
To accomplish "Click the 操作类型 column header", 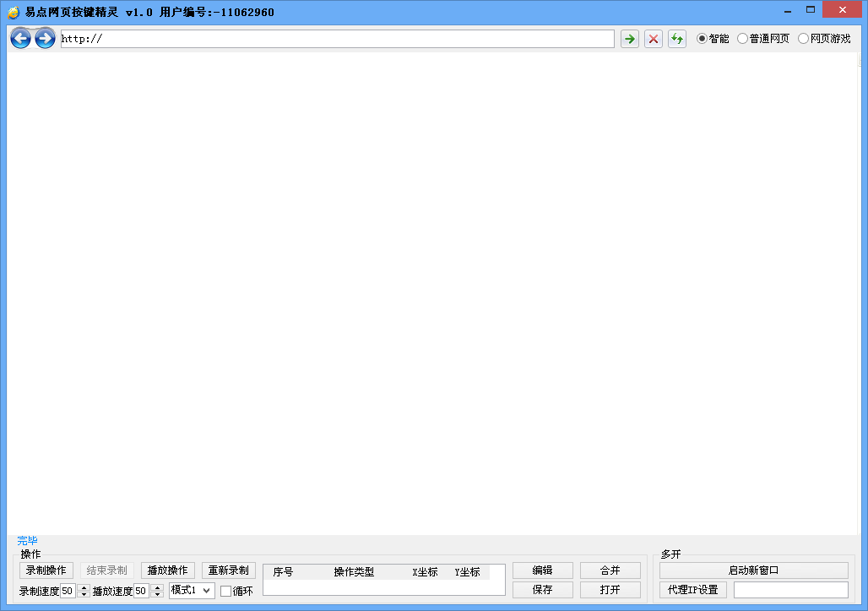I will click(x=354, y=571).
